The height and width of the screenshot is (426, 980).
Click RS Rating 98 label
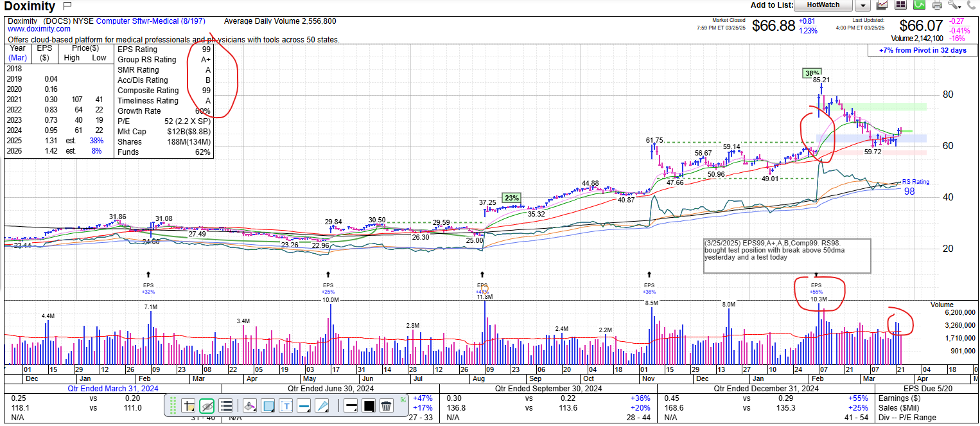[916, 187]
